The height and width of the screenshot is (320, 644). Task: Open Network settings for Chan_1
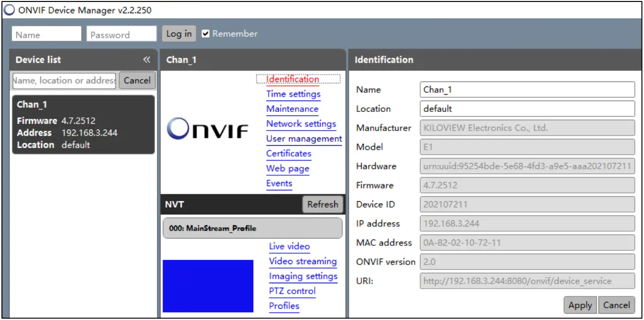301,124
